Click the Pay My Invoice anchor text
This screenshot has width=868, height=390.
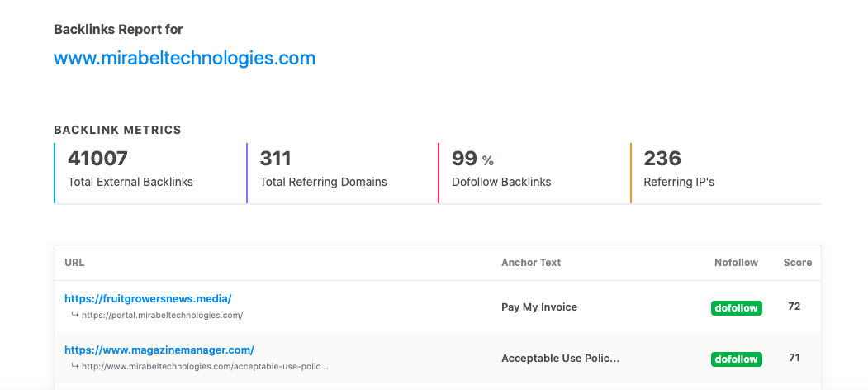[539, 307]
